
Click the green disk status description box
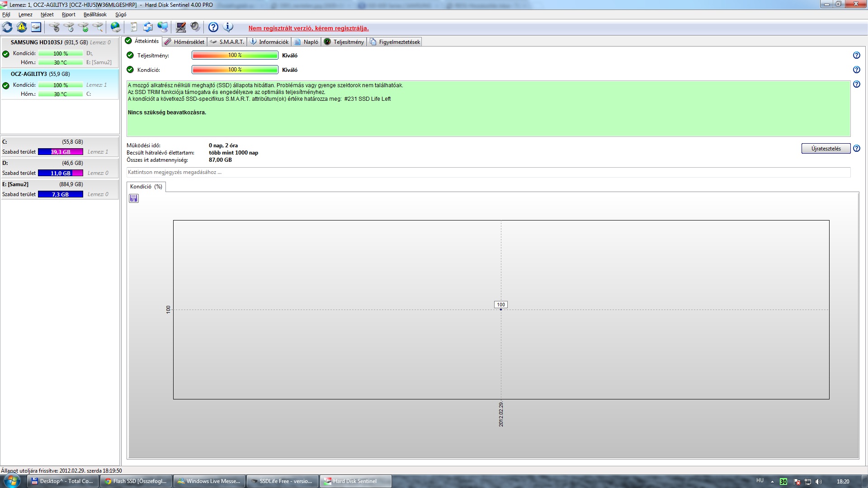click(x=488, y=108)
